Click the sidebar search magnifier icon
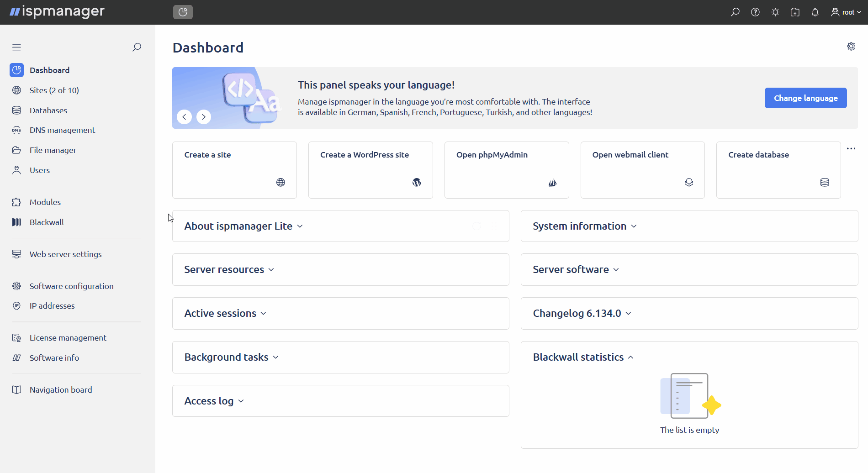The width and height of the screenshot is (868, 473). pos(137,47)
